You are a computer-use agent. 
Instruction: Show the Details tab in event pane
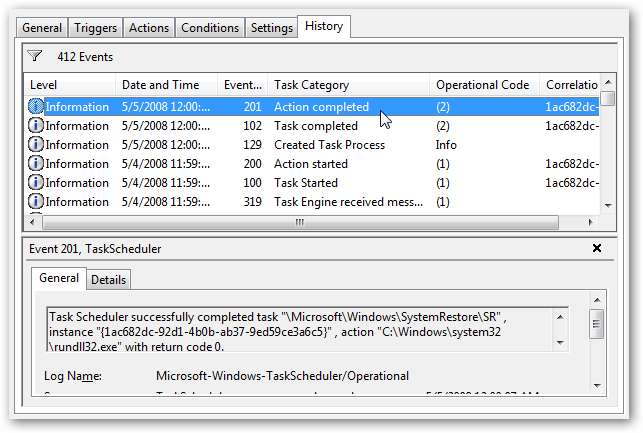pos(109,281)
